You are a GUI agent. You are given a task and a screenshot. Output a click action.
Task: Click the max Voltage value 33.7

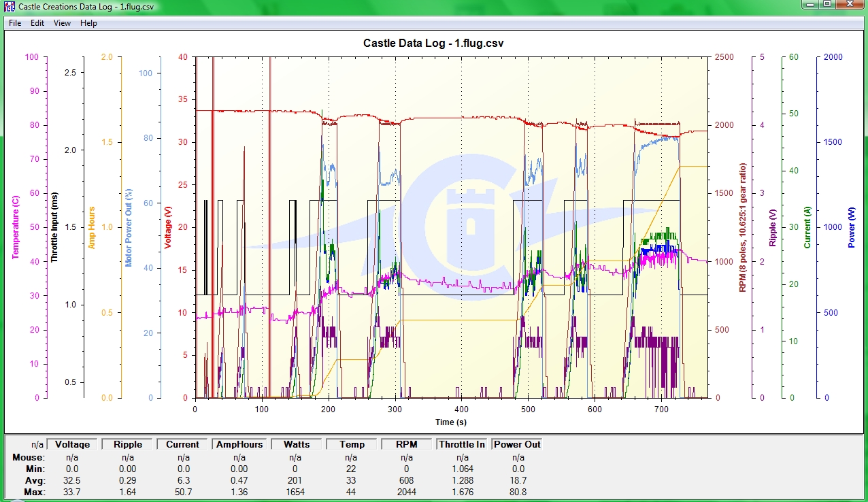click(72, 492)
